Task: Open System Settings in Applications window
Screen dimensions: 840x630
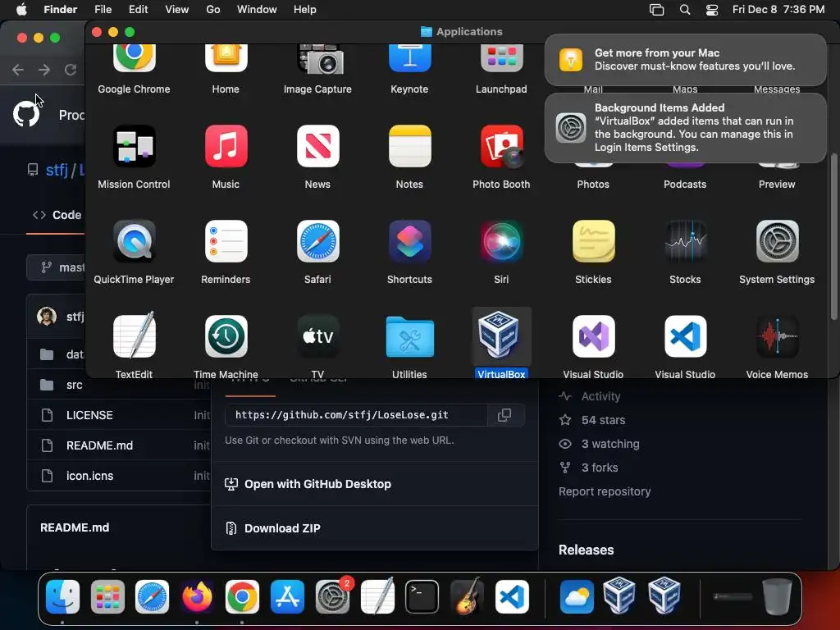Action: coord(777,241)
